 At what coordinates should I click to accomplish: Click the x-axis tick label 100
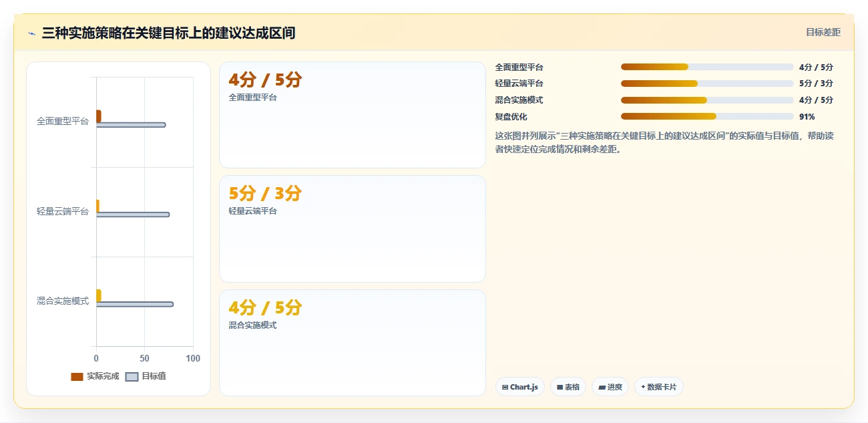[x=193, y=359]
